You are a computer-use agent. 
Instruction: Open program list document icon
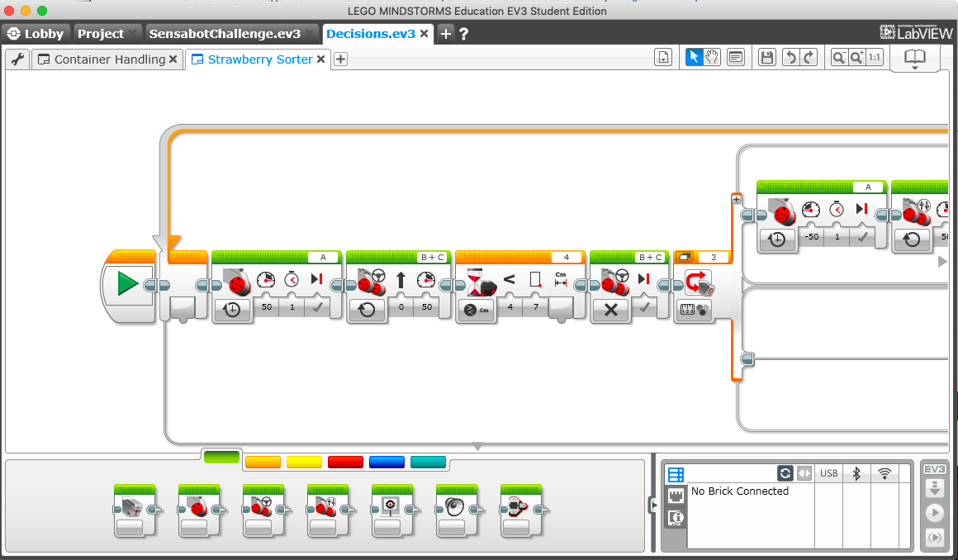coord(663,58)
